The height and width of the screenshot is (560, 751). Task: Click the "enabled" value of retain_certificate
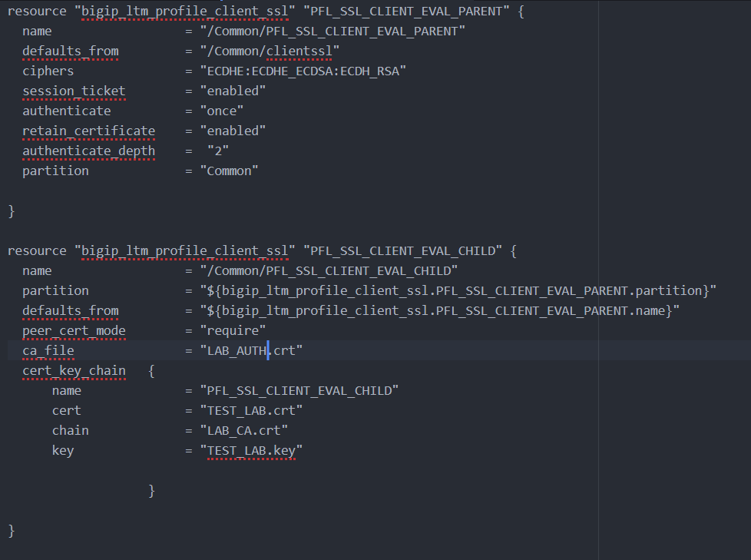pyautogui.click(x=233, y=131)
